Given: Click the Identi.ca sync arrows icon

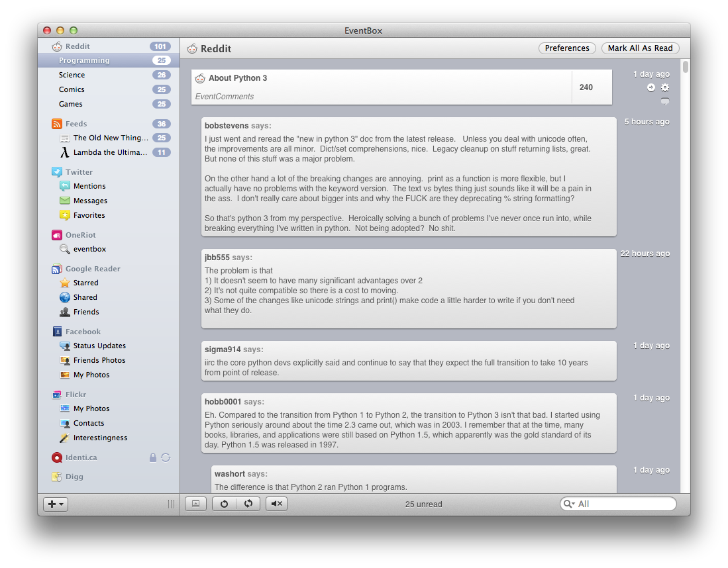Looking at the screenshot, I should [x=166, y=457].
